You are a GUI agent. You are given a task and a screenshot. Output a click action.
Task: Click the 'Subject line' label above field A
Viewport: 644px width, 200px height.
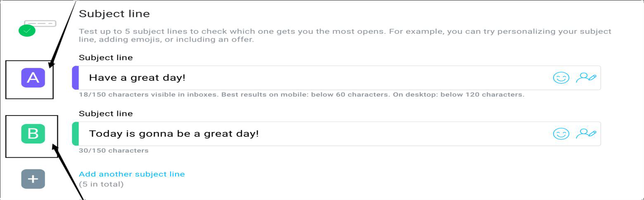pyautogui.click(x=106, y=58)
